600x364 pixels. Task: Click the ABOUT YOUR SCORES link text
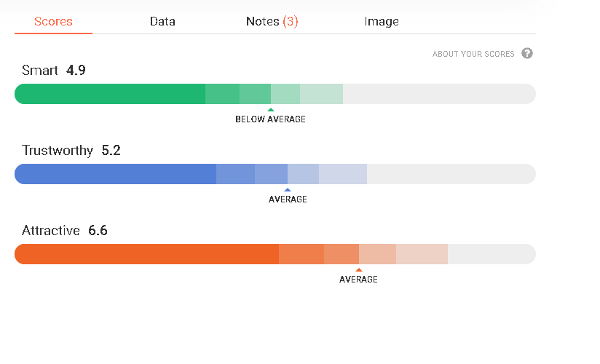tap(473, 54)
